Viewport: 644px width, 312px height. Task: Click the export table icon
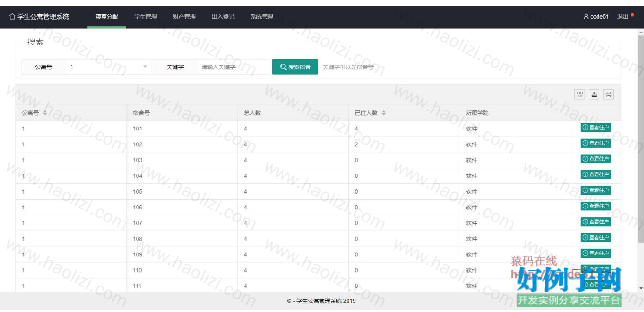pos(594,95)
